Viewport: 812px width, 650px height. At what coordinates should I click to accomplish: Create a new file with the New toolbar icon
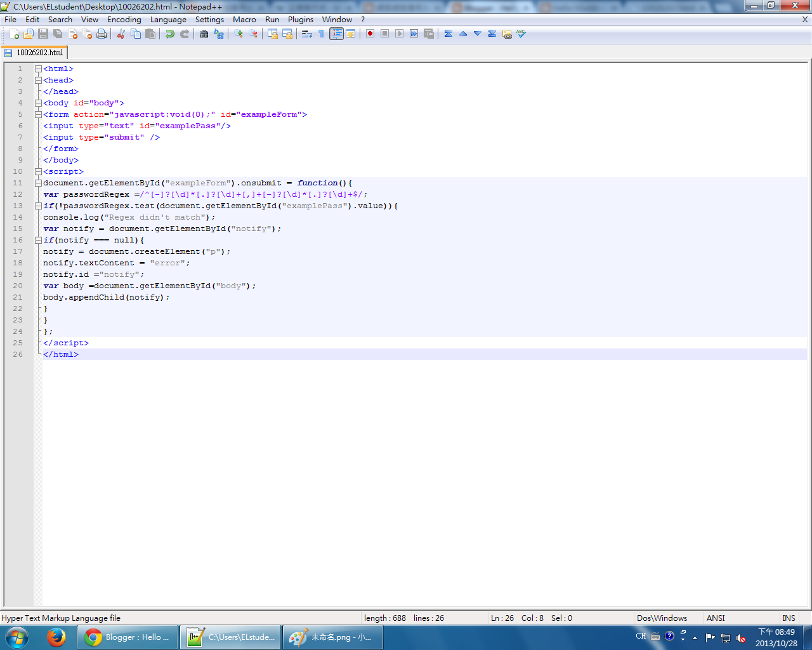tap(14, 34)
